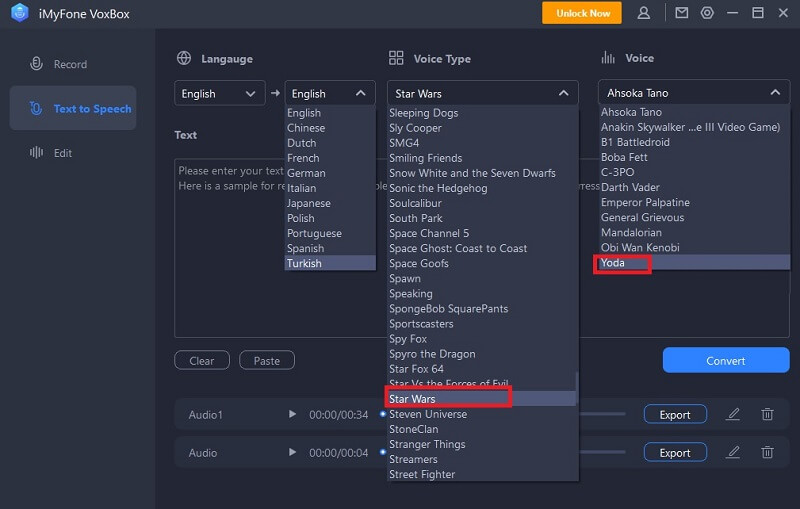Screen dimensions: 800x509
Task: Play the Audio1 clip
Action: (292, 414)
